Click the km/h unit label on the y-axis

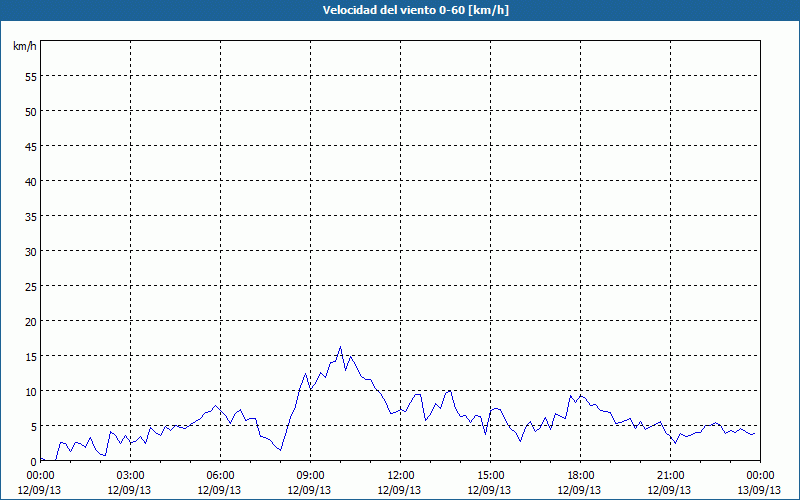(x=24, y=47)
